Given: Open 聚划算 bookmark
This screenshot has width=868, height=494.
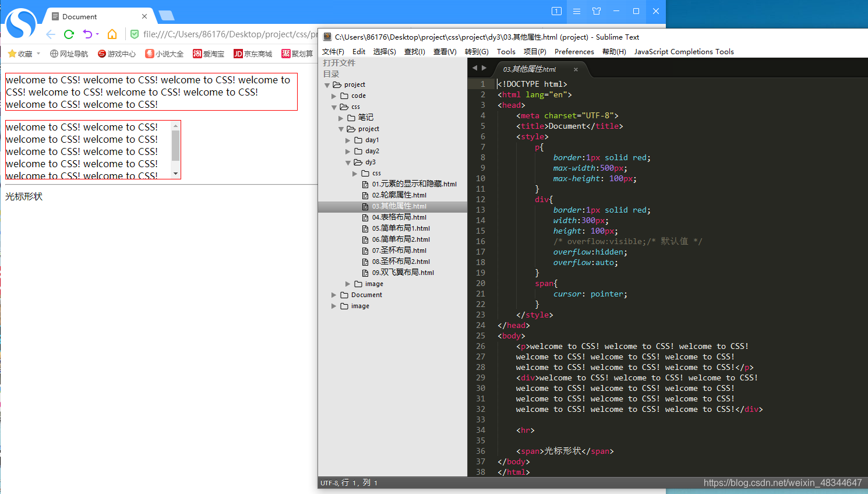Looking at the screenshot, I should coord(297,54).
